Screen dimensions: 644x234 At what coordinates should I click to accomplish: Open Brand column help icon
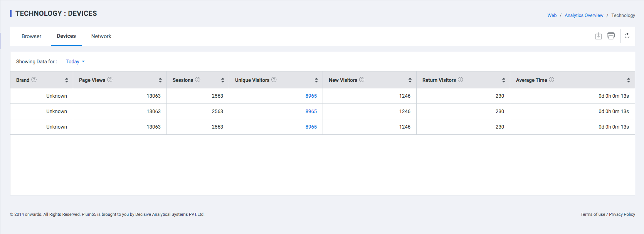tap(34, 80)
